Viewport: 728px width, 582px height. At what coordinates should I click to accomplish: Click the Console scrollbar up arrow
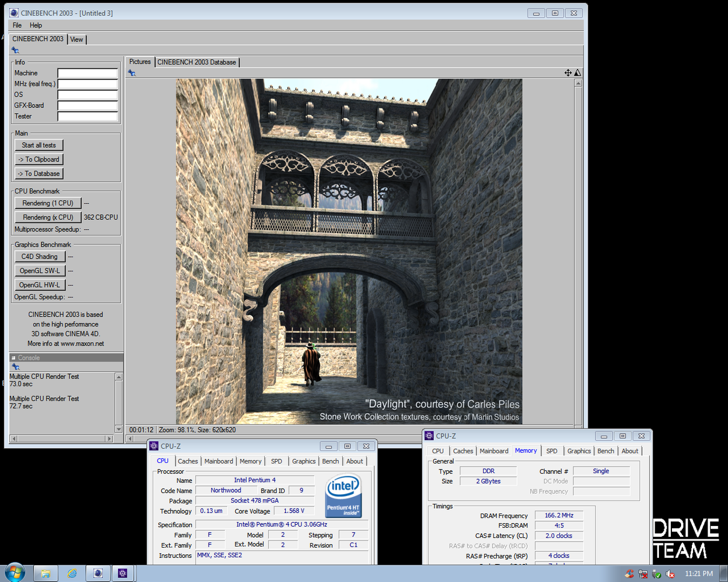[x=119, y=377]
